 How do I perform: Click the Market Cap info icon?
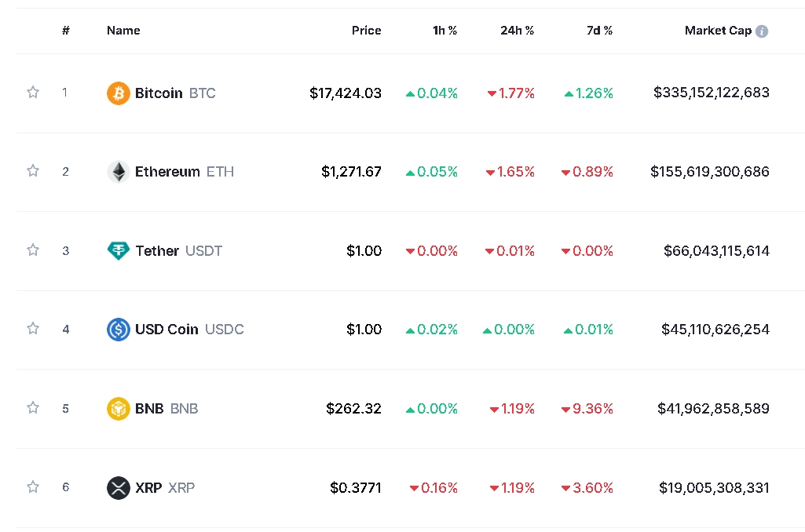tap(762, 31)
